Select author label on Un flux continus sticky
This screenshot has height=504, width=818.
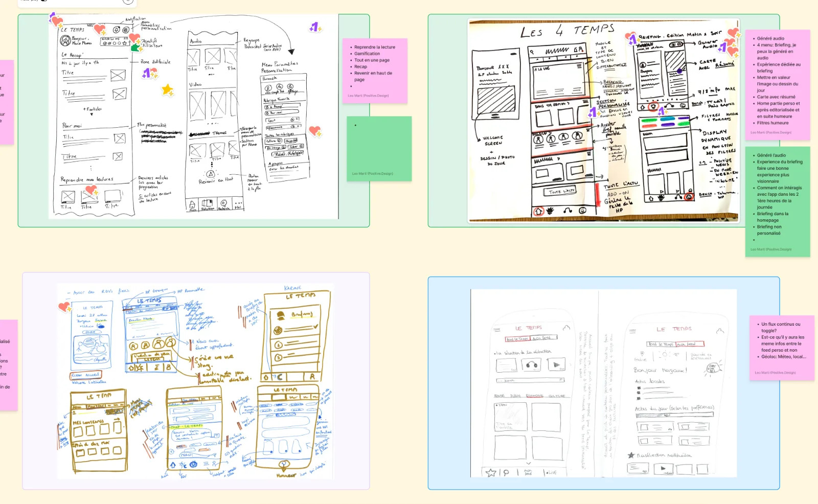(x=775, y=373)
